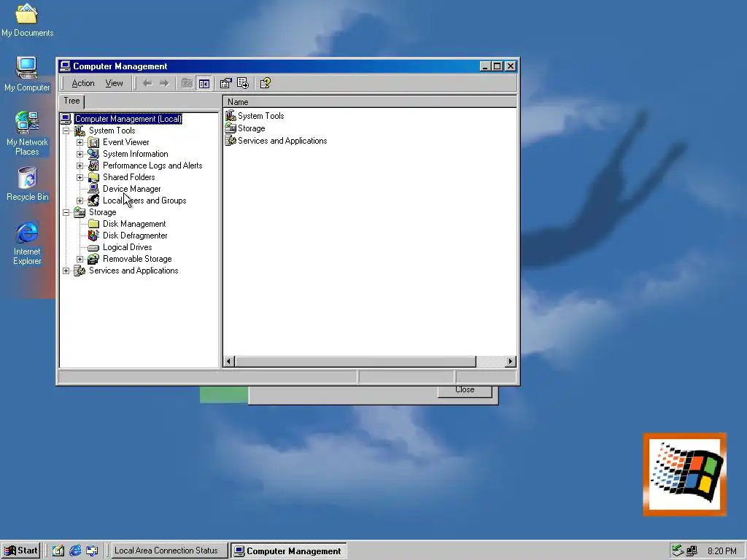The width and height of the screenshot is (747, 560).
Task: Click the Local Users and Groups icon
Action: coord(94,201)
